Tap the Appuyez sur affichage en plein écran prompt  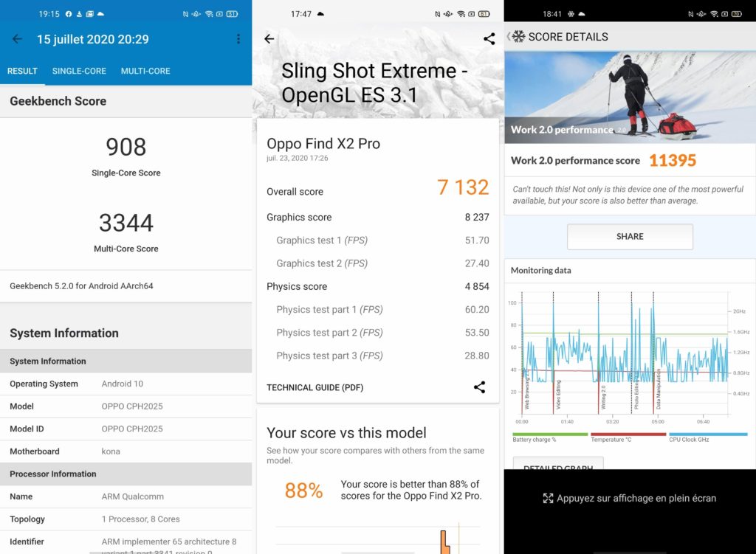pos(630,498)
